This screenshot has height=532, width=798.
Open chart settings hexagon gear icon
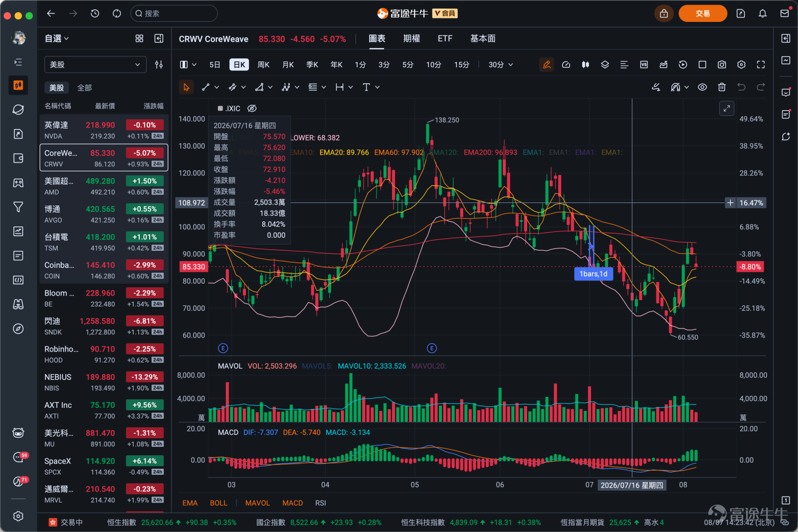[x=741, y=65]
